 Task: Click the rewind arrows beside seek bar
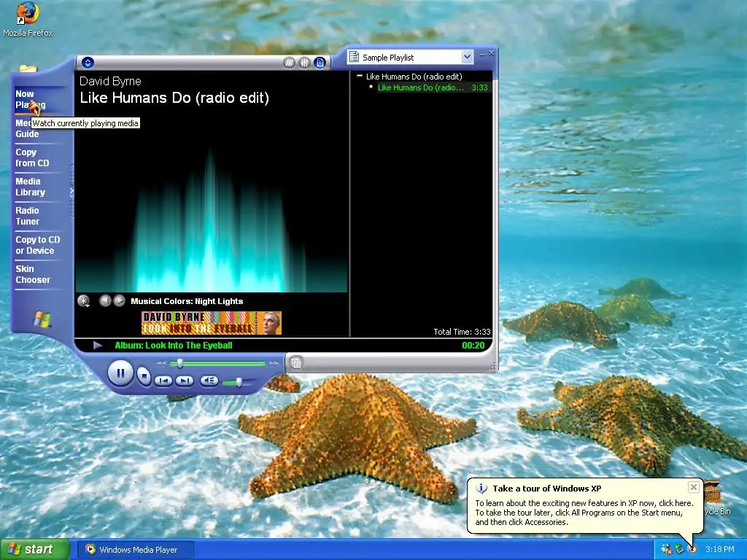161,363
